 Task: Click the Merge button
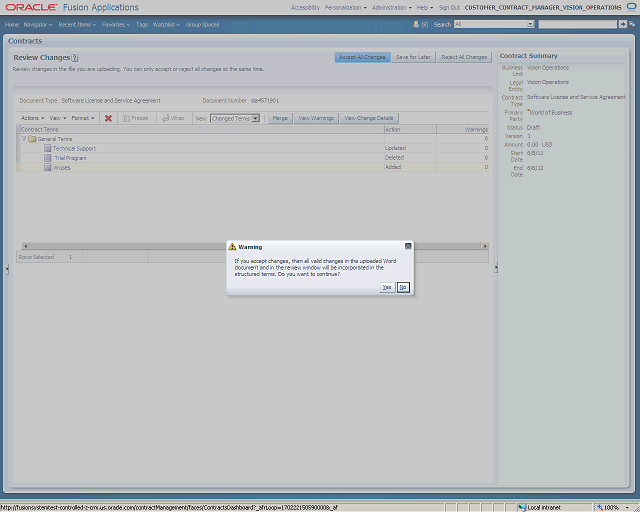[x=280, y=118]
